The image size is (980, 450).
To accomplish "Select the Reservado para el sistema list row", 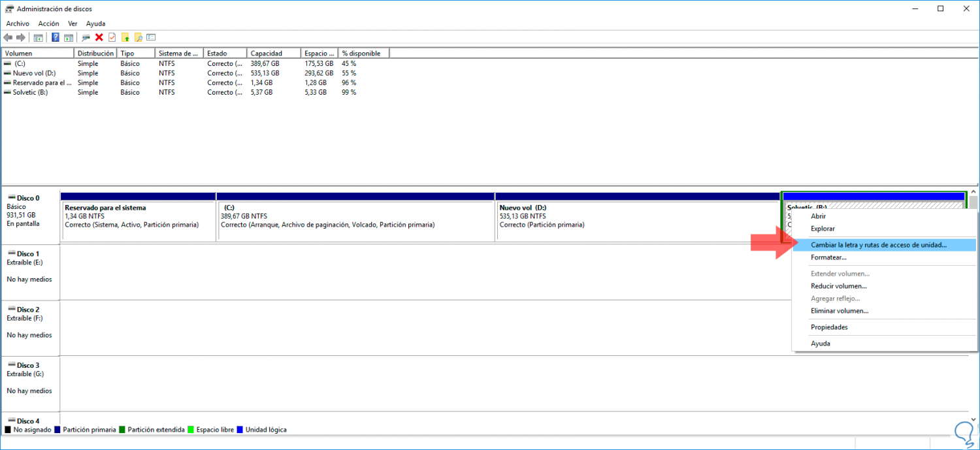I will pos(196,83).
